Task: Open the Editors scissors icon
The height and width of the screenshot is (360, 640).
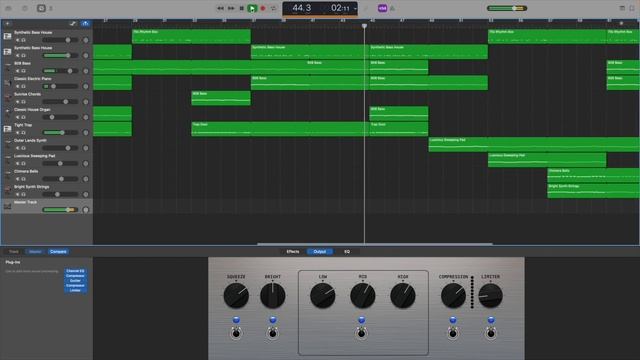Action: click(51, 8)
